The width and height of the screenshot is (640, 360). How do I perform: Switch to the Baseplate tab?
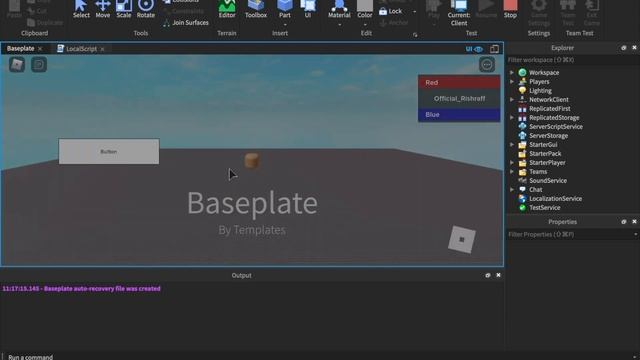pyautogui.click(x=20, y=49)
